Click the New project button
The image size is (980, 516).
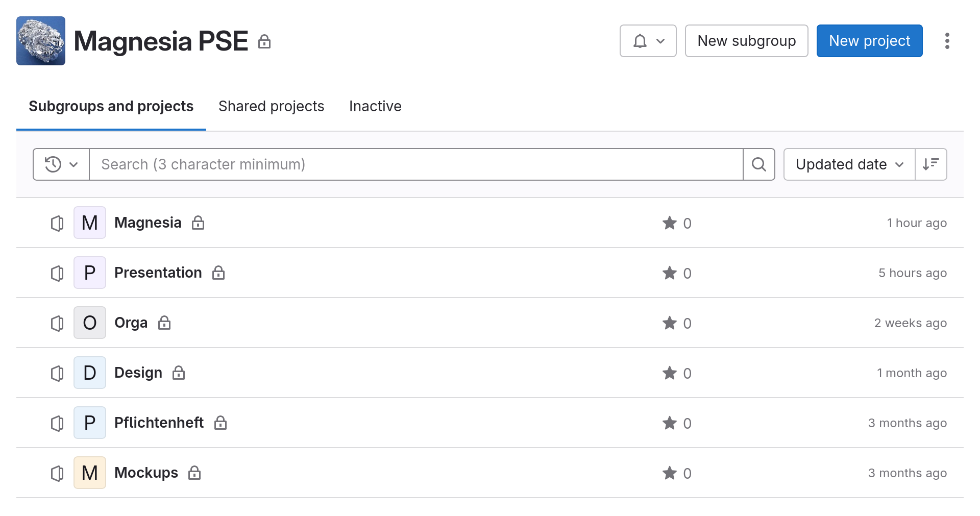tap(869, 41)
